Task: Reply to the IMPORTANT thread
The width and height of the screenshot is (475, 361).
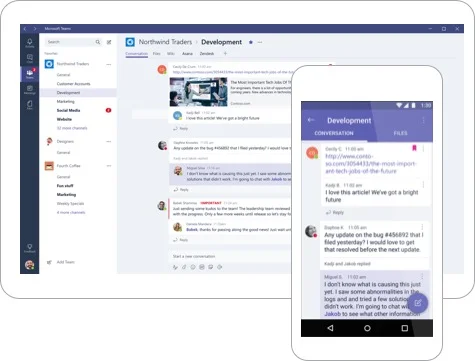Action: pyautogui.click(x=180, y=240)
